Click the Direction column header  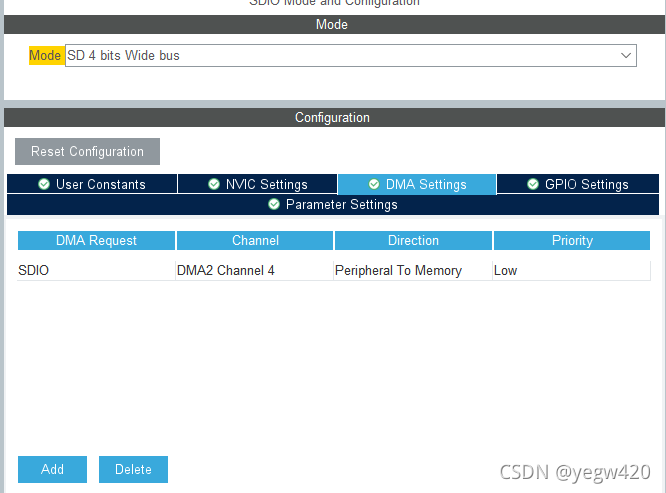pos(413,240)
